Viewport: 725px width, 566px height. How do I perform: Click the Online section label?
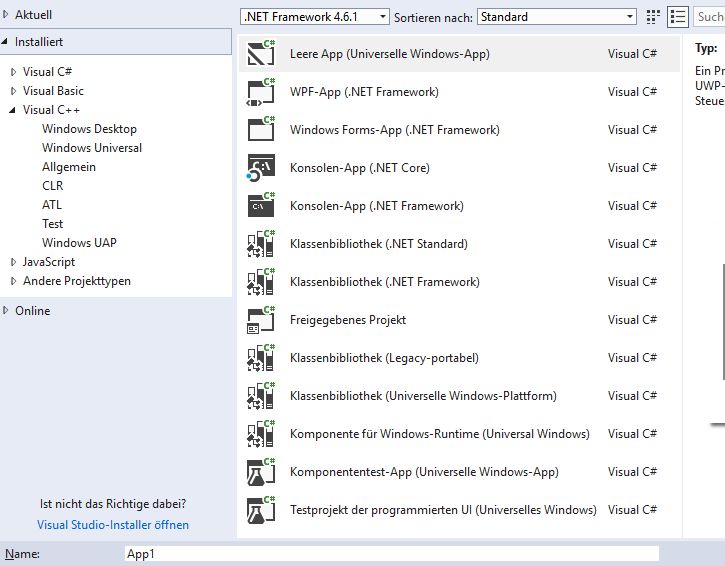pos(32,311)
